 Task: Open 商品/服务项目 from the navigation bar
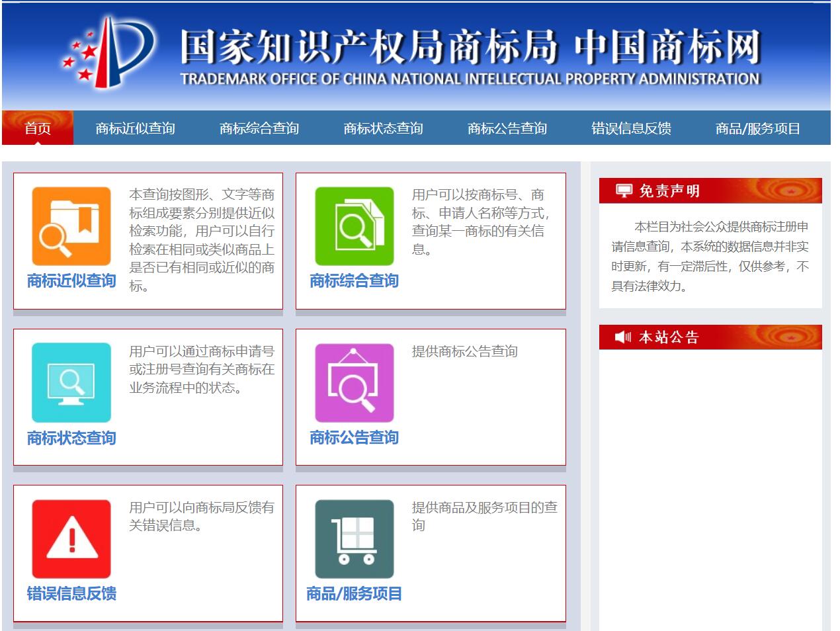pyautogui.click(x=757, y=128)
